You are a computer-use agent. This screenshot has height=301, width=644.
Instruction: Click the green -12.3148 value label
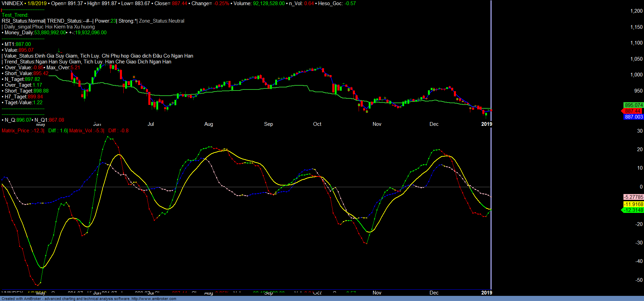pos(633,210)
